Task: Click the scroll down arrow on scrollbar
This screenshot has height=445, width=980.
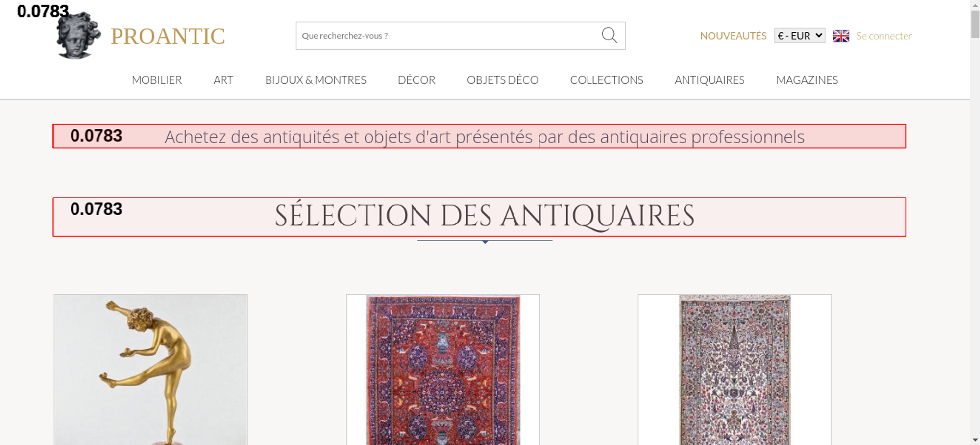Action: click(975, 440)
